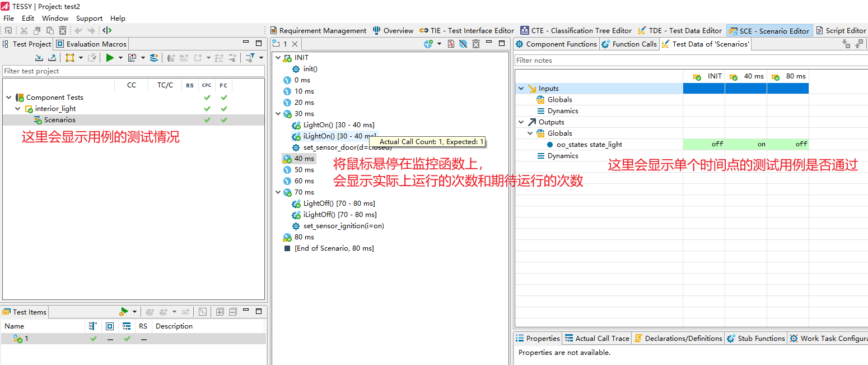Open filter dropdown arrow in Test Project toolbar

tap(261, 58)
